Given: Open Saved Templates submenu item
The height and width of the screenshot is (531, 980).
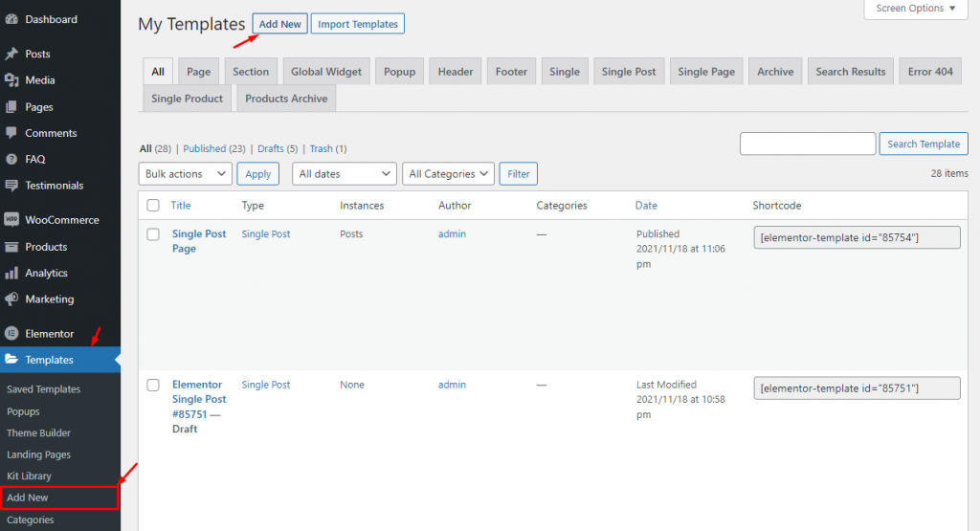Looking at the screenshot, I should click(44, 389).
